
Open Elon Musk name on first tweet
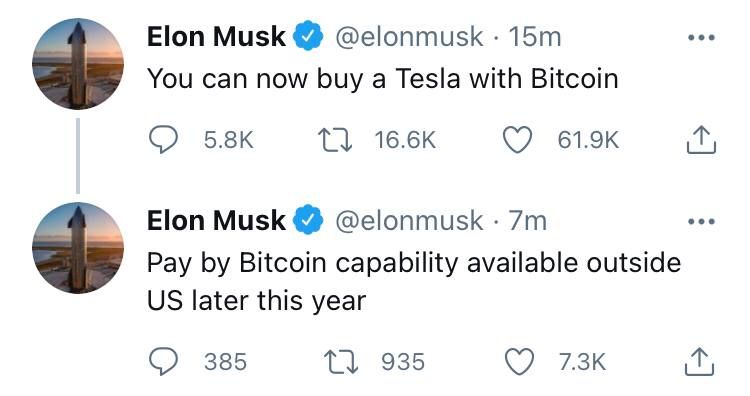(216, 37)
